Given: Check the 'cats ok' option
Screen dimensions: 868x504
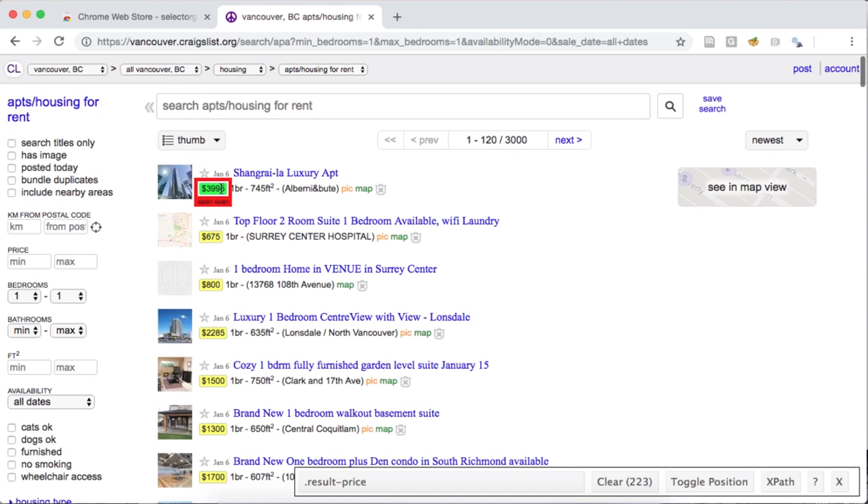Looking at the screenshot, I should [12, 428].
